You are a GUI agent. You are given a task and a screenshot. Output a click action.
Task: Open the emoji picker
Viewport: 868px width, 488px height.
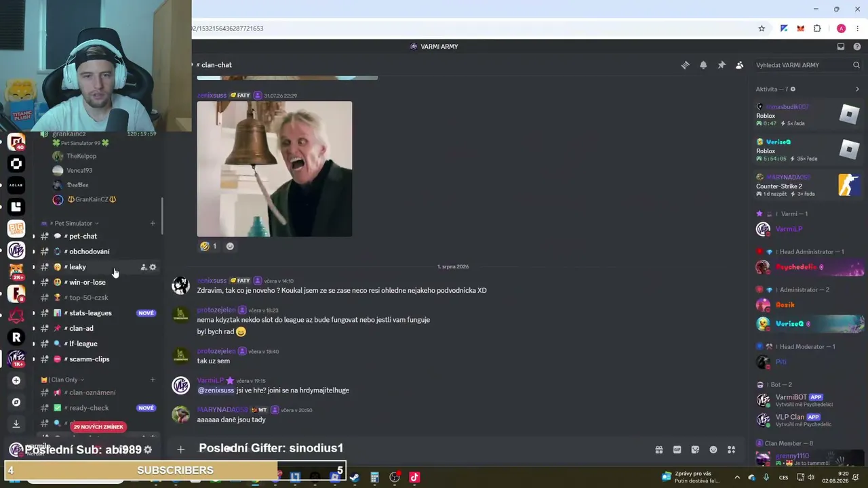click(x=713, y=449)
